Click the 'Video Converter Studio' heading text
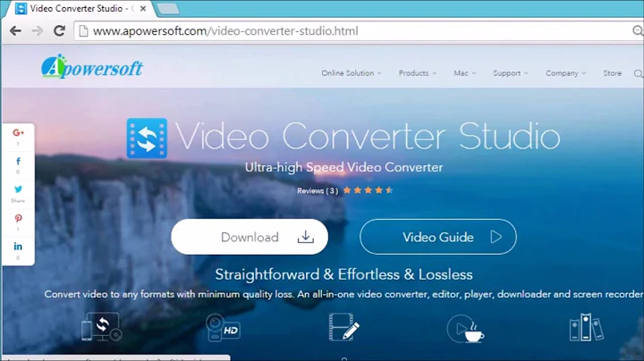The image size is (644, 361). point(368,136)
